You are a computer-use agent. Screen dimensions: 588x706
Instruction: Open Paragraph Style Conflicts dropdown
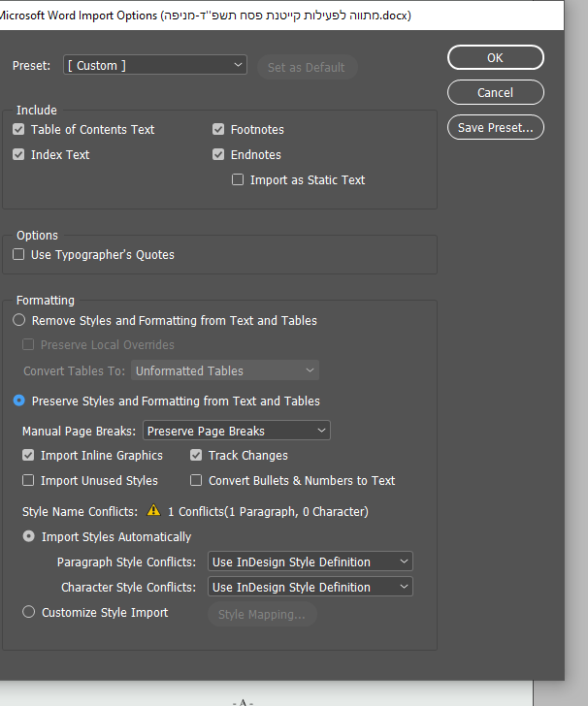pos(310,562)
